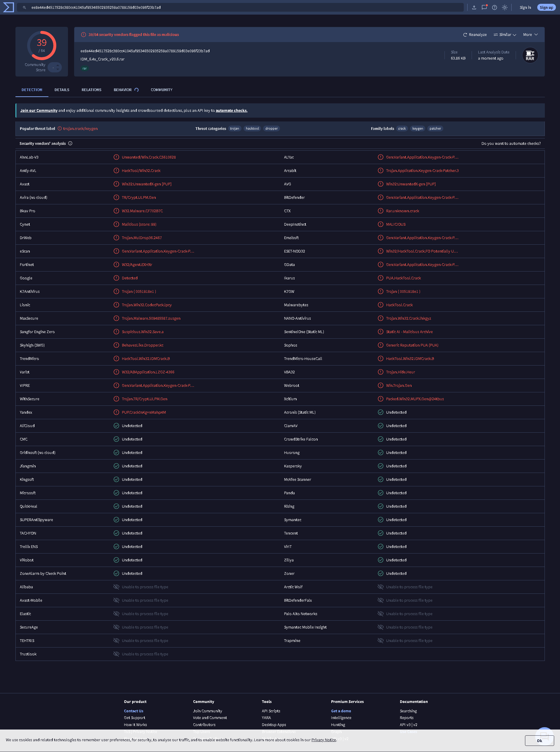Click TrendMicro's 'HackTool.Win32.IDMCrack.B' detection text
This screenshot has height=752, width=560.
coord(146,358)
